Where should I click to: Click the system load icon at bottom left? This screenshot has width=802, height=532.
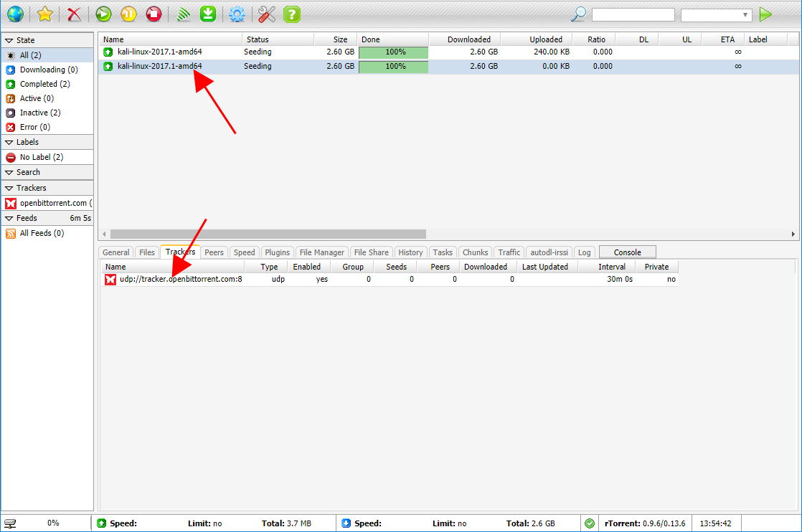(x=10, y=523)
